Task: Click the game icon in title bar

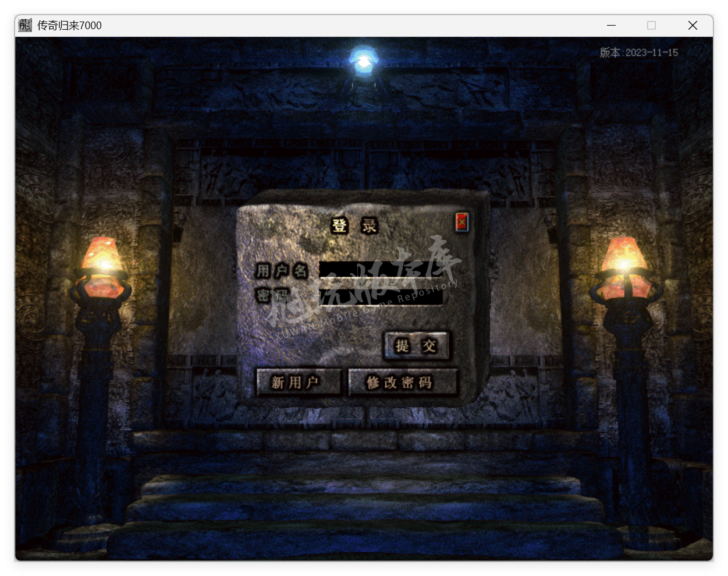Action: (x=24, y=25)
